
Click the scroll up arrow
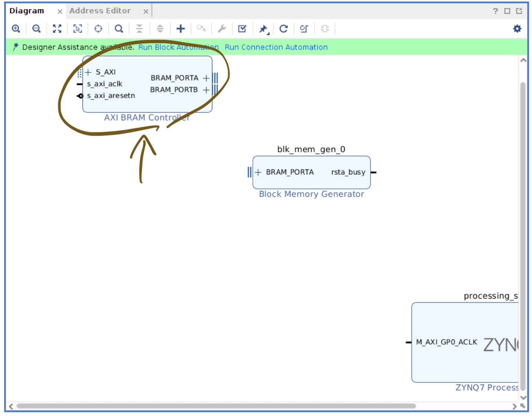point(523,60)
